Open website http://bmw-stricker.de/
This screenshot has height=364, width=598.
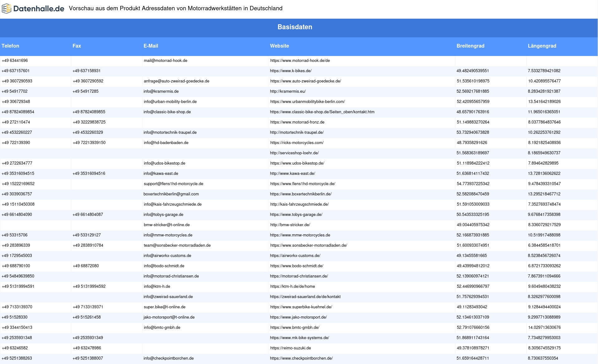tap(290, 225)
